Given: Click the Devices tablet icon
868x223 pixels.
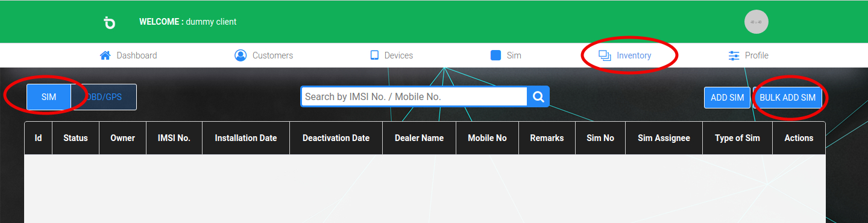Looking at the screenshot, I should 374,55.
